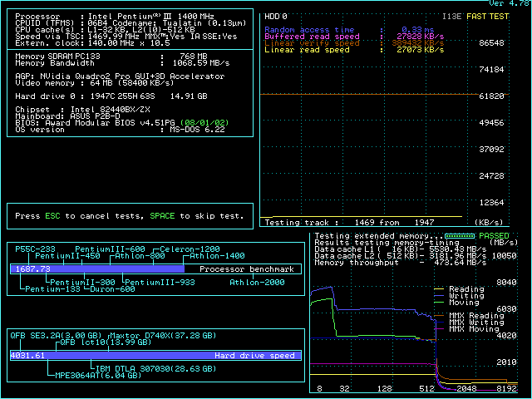Click the 'Data cache L2' result line
Screen dimensions: 532x399
point(401,256)
